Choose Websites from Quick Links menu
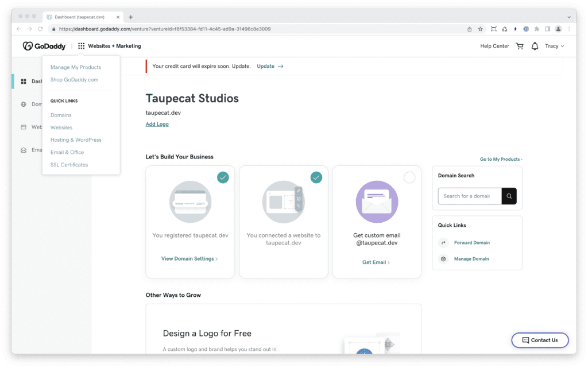 pos(61,127)
